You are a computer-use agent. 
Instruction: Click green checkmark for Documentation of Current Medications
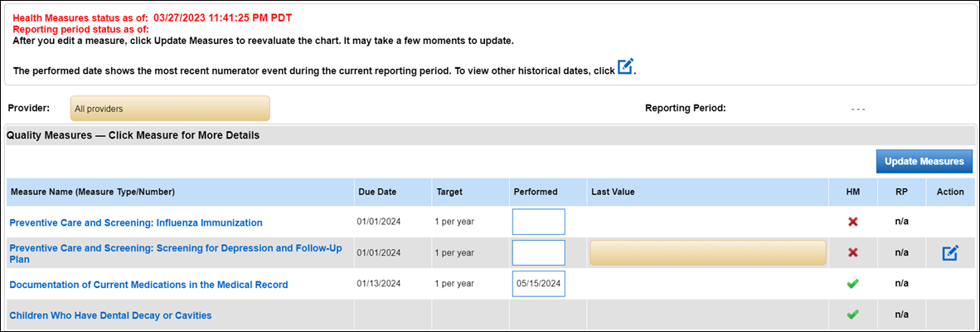[852, 284]
